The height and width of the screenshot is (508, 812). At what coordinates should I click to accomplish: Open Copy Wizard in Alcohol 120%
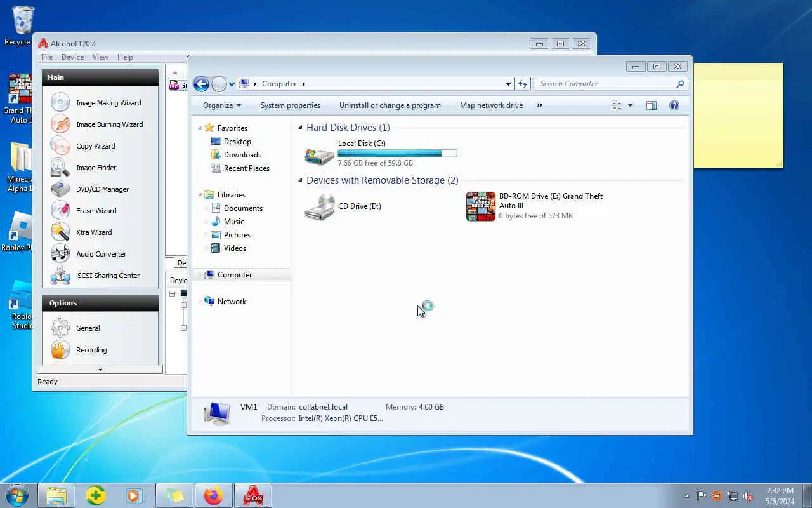click(83, 146)
